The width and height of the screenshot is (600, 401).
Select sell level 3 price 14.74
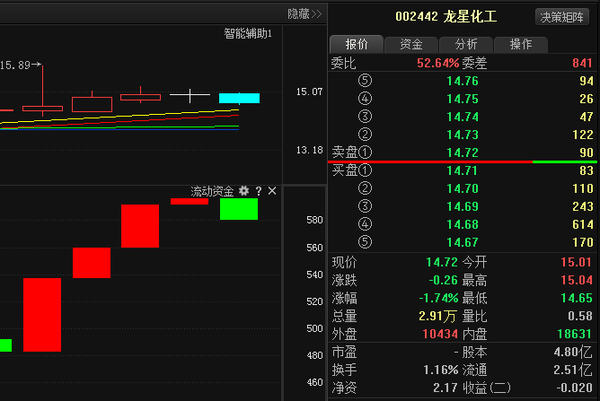coord(463,117)
